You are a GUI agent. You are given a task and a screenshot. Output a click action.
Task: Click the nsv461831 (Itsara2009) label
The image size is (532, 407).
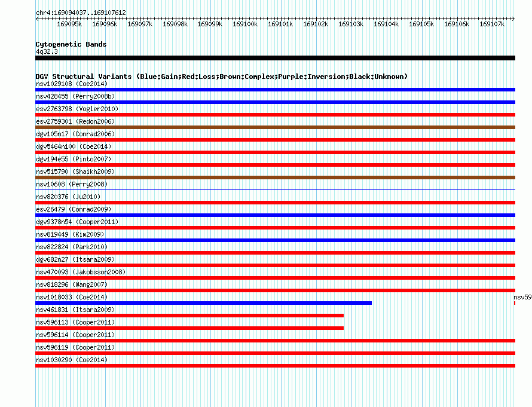[x=75, y=310]
